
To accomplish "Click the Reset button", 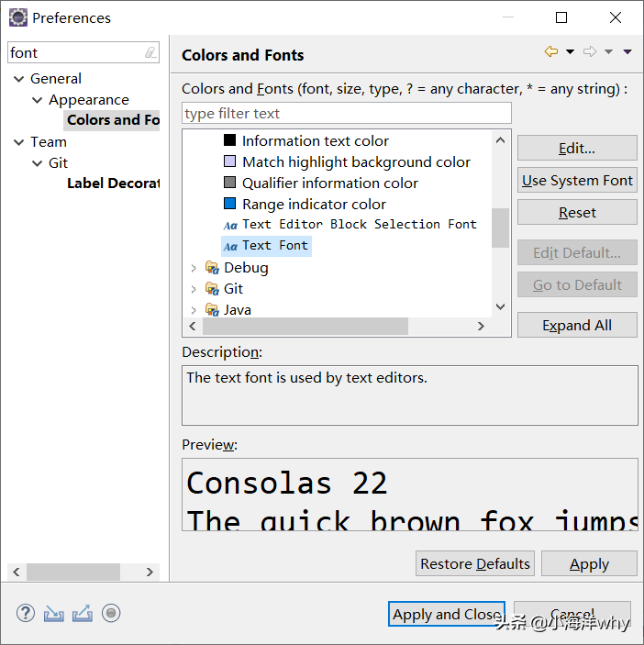I will tap(577, 212).
